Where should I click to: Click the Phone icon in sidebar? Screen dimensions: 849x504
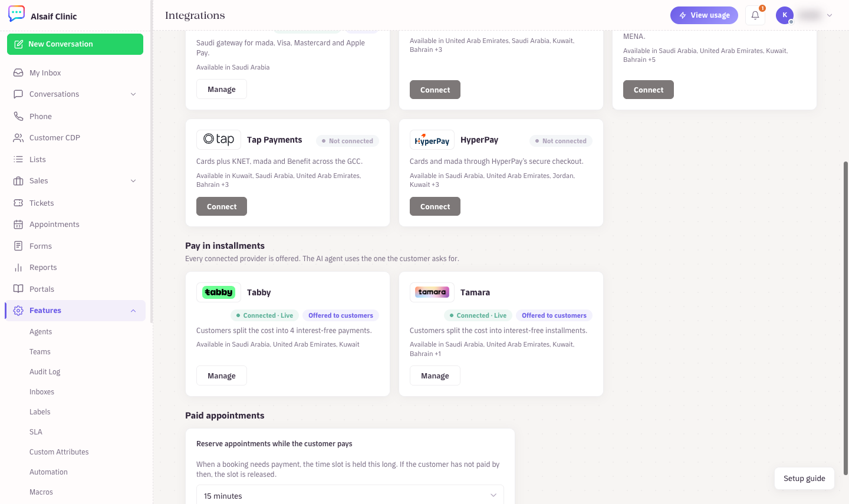tap(18, 117)
